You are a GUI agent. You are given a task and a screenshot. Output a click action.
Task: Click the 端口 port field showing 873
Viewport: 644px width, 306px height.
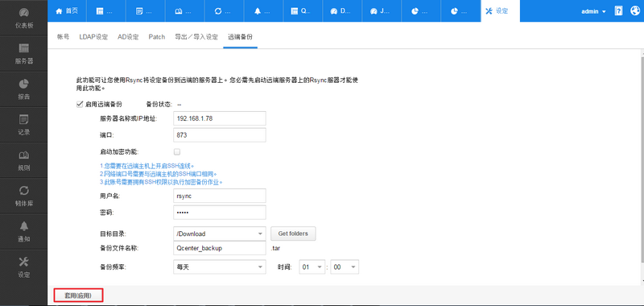tap(220, 134)
